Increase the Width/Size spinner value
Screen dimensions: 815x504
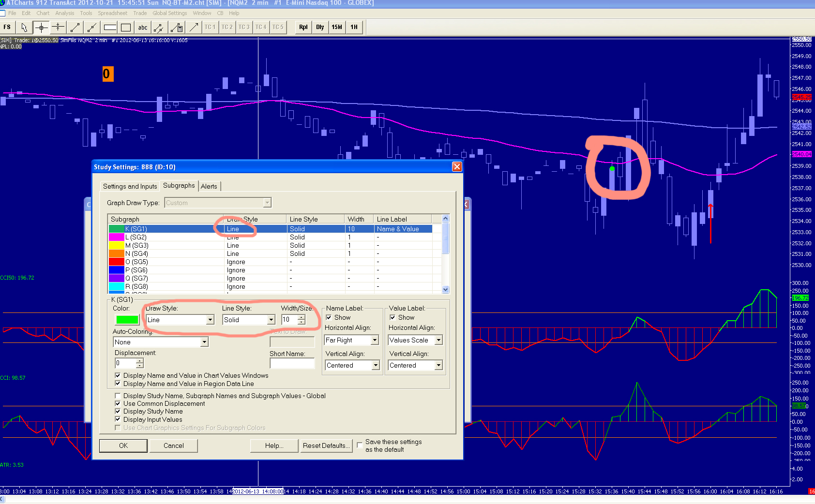302,317
